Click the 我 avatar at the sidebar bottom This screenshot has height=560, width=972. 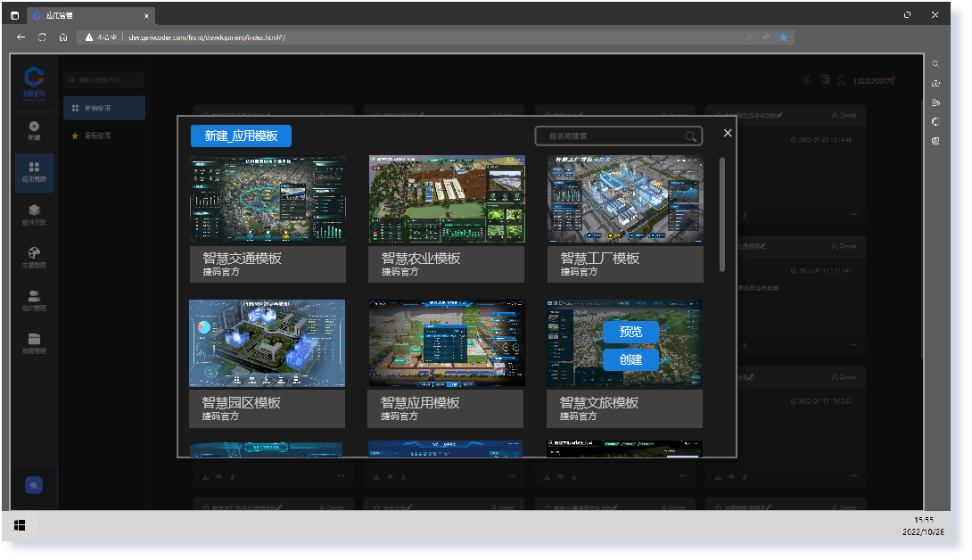34,485
